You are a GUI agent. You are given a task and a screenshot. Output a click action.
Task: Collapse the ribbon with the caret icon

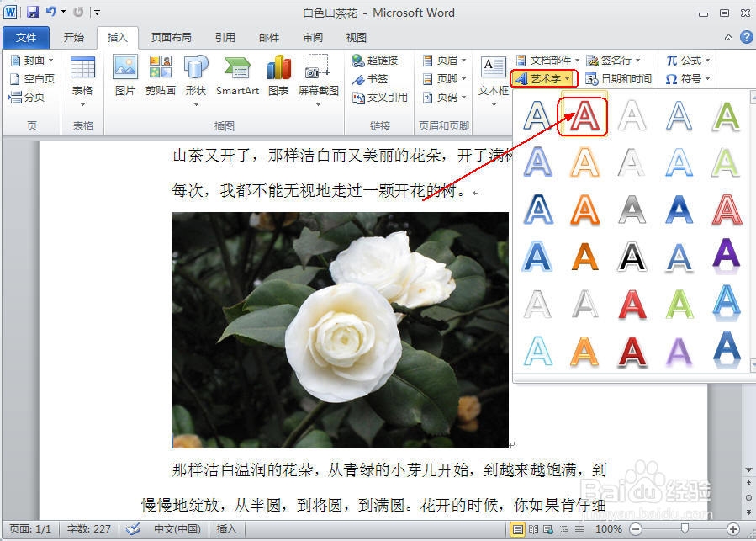tap(728, 38)
